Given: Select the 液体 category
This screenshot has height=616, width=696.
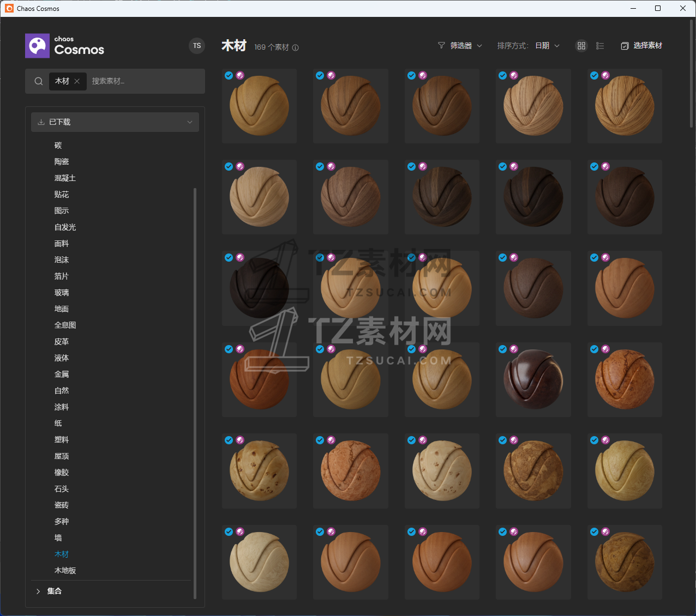Looking at the screenshot, I should click(x=62, y=358).
